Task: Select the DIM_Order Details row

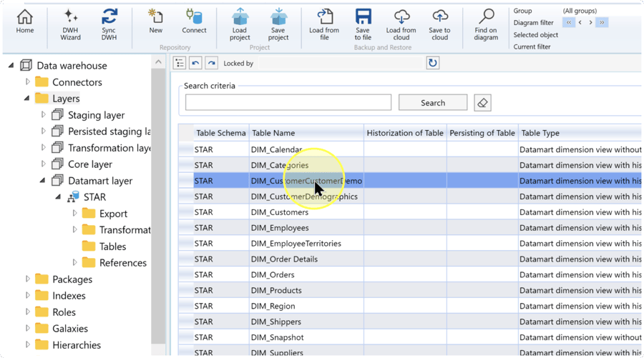Action: click(410, 259)
